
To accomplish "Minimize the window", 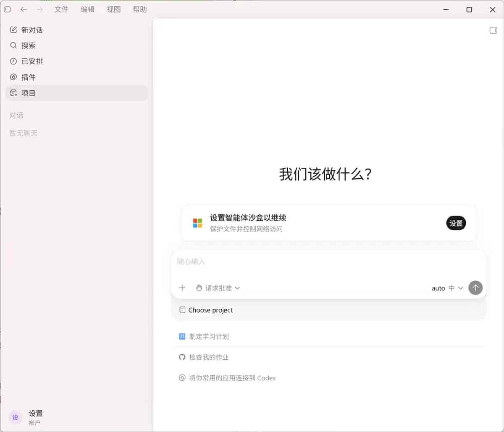I will pos(446,9).
